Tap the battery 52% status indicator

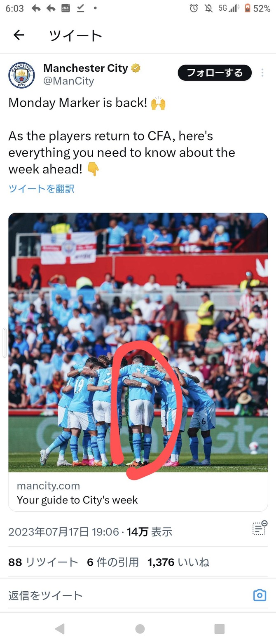click(257, 8)
